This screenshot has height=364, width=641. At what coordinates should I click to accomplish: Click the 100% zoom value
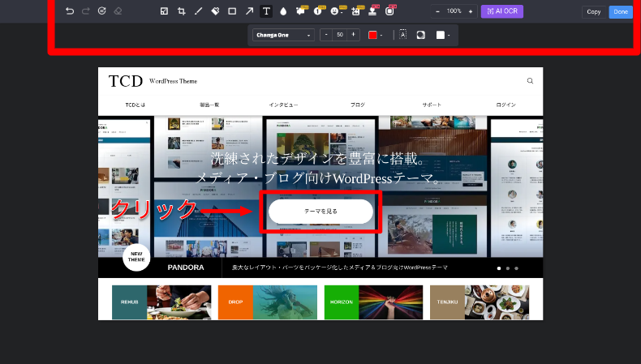(x=454, y=11)
